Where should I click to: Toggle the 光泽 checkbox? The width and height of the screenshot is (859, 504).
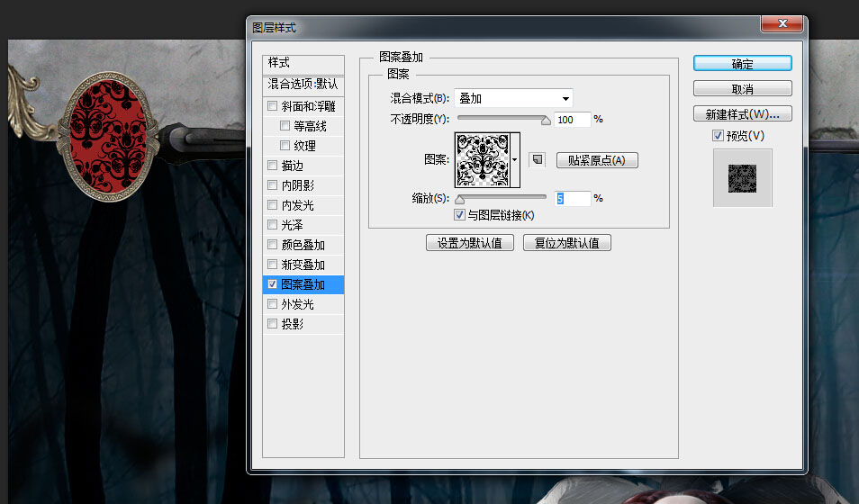coord(272,224)
